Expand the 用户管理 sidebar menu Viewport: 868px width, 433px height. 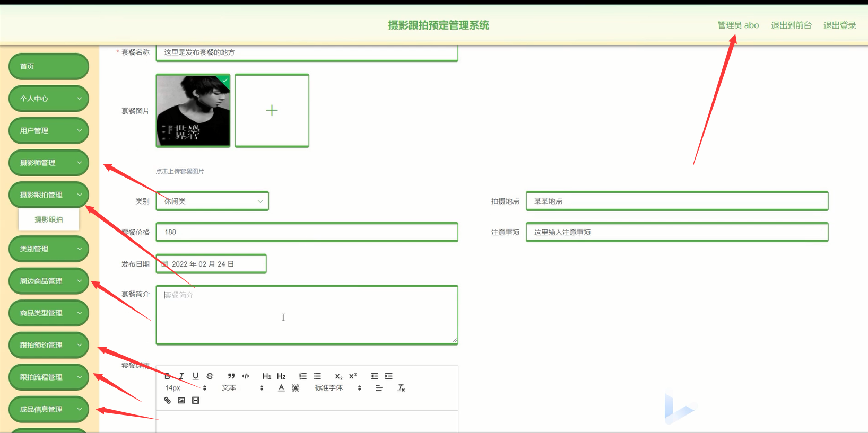point(49,130)
